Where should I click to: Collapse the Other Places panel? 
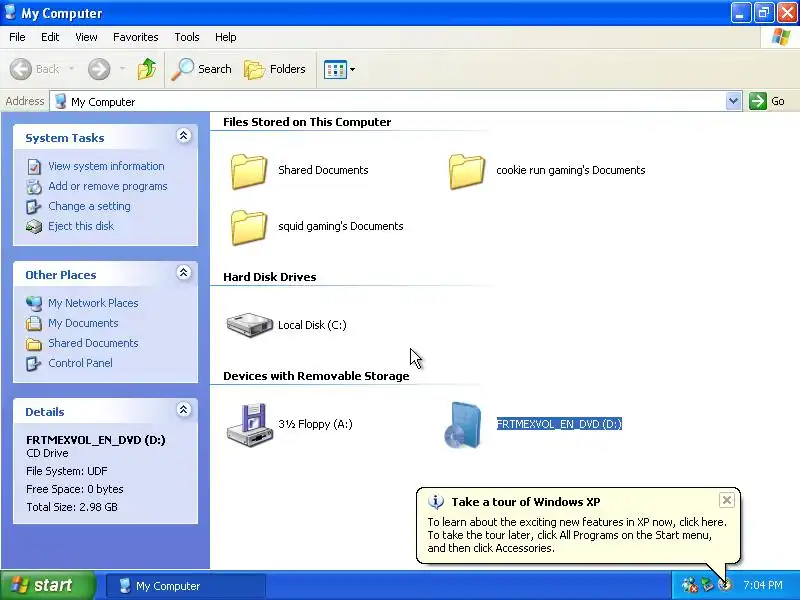coord(184,273)
